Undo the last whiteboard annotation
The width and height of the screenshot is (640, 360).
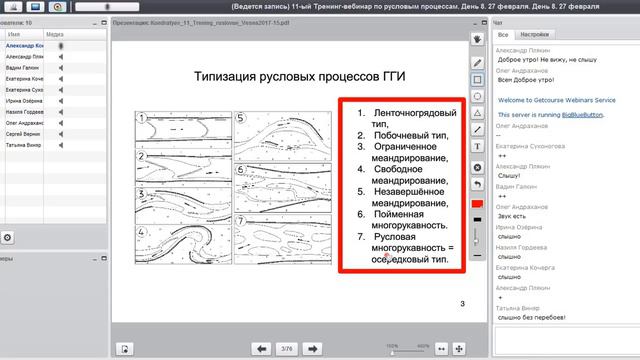pyautogui.click(x=477, y=184)
